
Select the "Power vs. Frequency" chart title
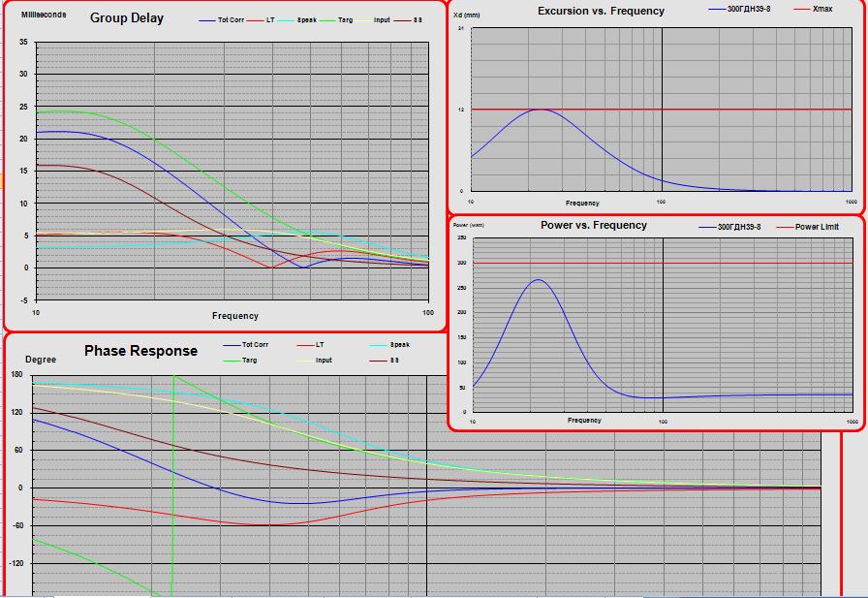pos(594,225)
